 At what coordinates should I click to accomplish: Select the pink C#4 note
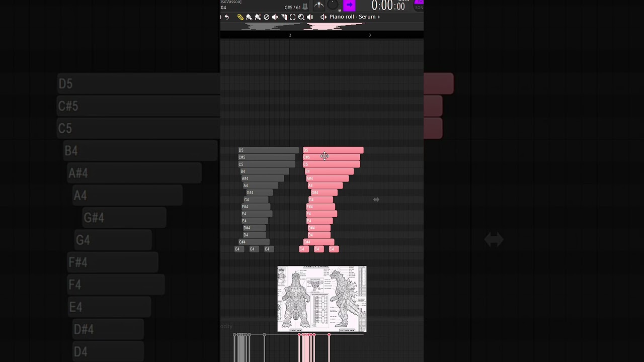[318, 242]
